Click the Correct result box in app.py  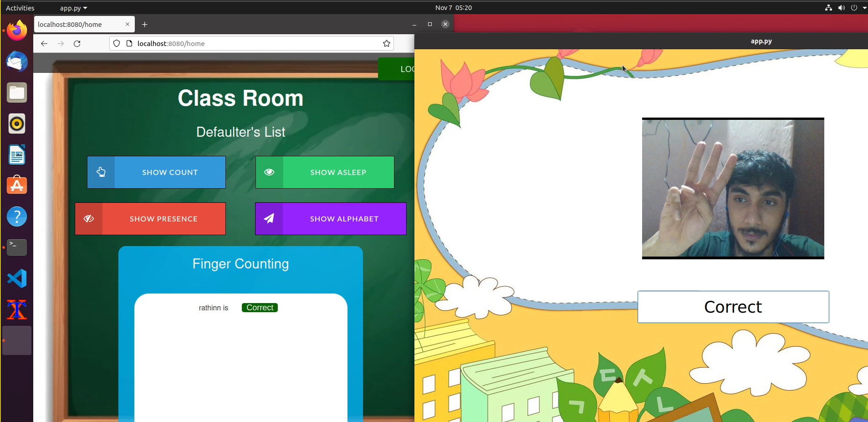733,307
